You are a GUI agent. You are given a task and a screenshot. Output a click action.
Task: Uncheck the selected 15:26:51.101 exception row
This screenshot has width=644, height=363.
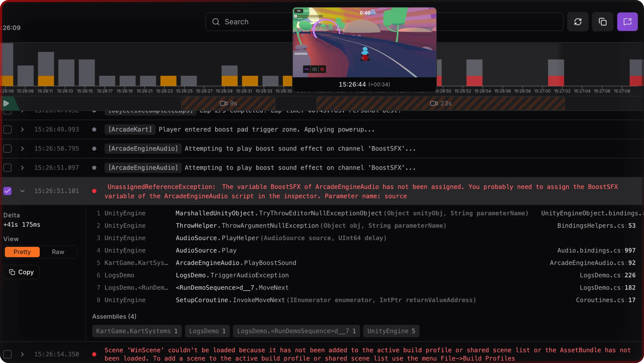point(8,191)
